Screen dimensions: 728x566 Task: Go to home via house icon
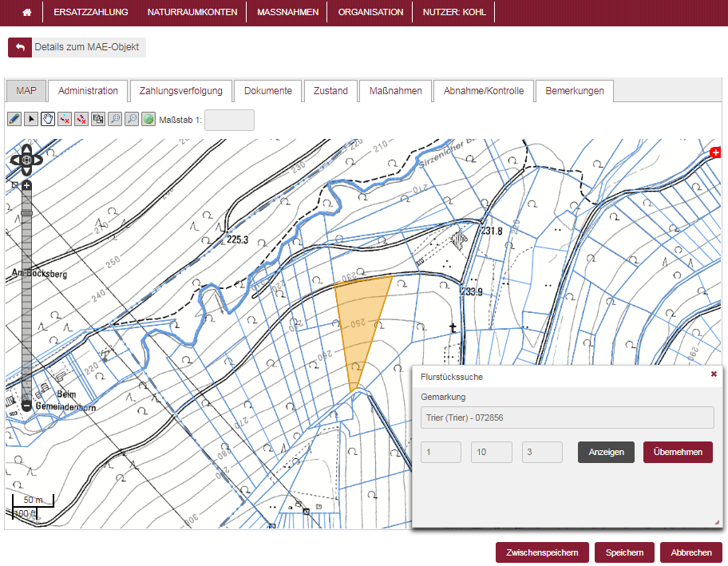[x=26, y=13]
